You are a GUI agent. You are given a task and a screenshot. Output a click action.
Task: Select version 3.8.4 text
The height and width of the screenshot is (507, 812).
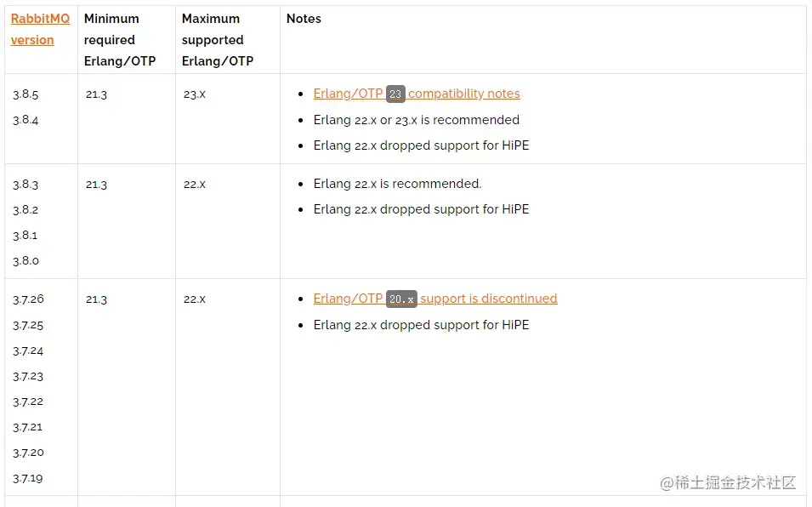26,120
